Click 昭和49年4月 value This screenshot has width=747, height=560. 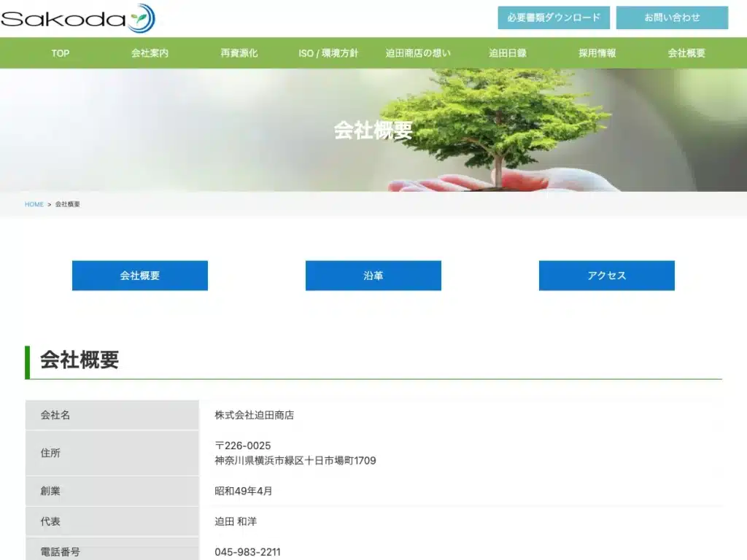[x=244, y=491]
